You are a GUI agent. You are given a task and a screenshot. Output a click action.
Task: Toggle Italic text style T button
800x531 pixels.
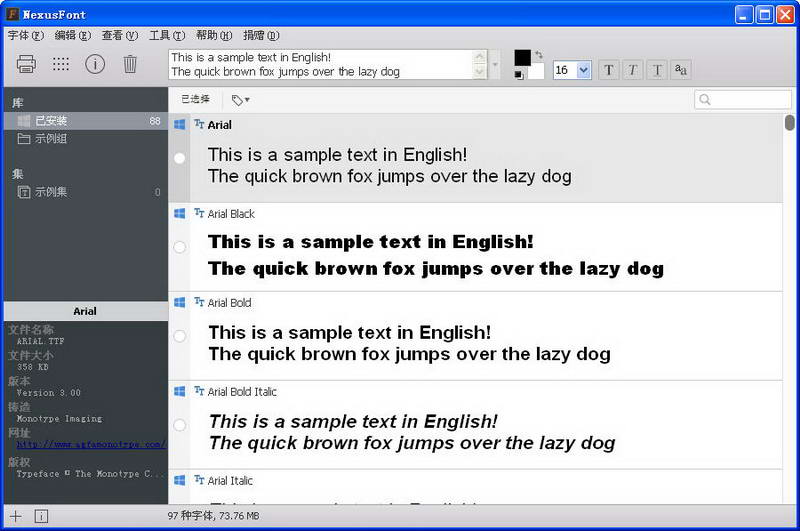(x=633, y=70)
